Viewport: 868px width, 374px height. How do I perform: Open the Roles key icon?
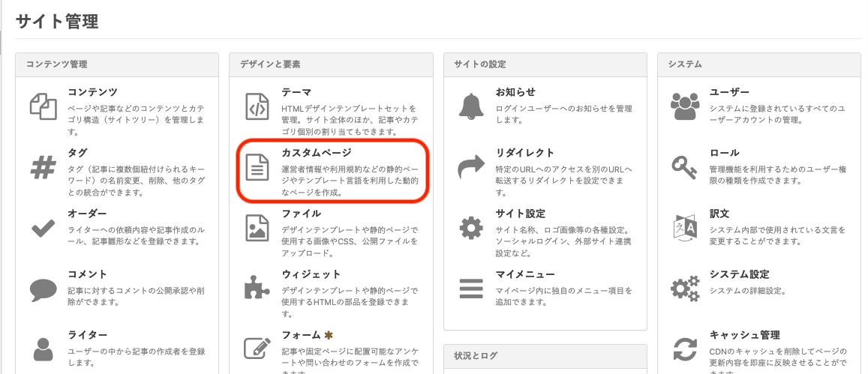coord(685,166)
